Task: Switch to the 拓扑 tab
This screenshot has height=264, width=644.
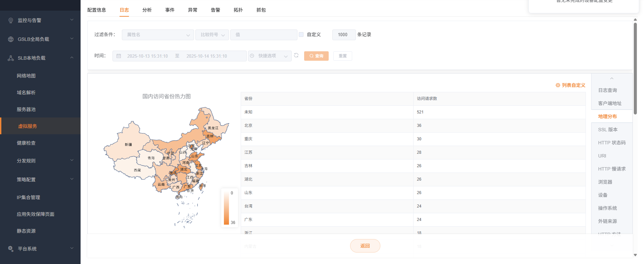Action: pos(238,10)
